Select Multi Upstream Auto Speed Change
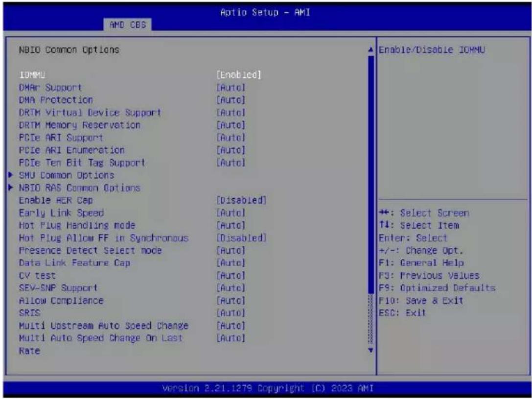The image size is (532, 399). coord(103,326)
